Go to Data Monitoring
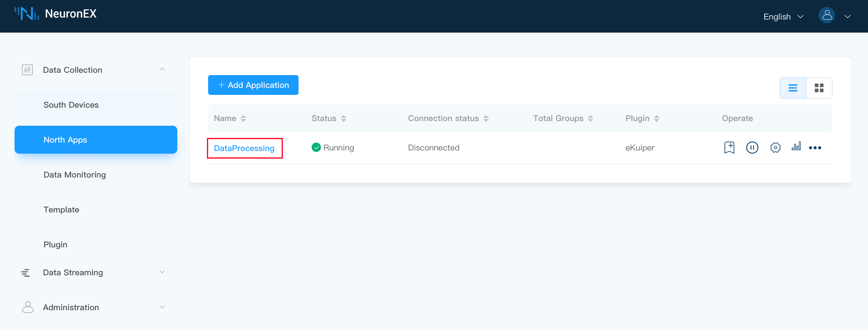The image size is (868, 330). click(74, 175)
